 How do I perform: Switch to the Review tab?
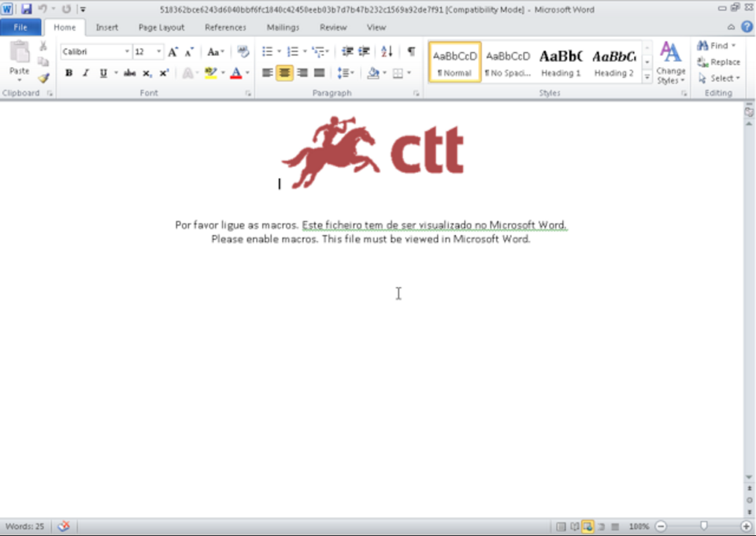[333, 28]
